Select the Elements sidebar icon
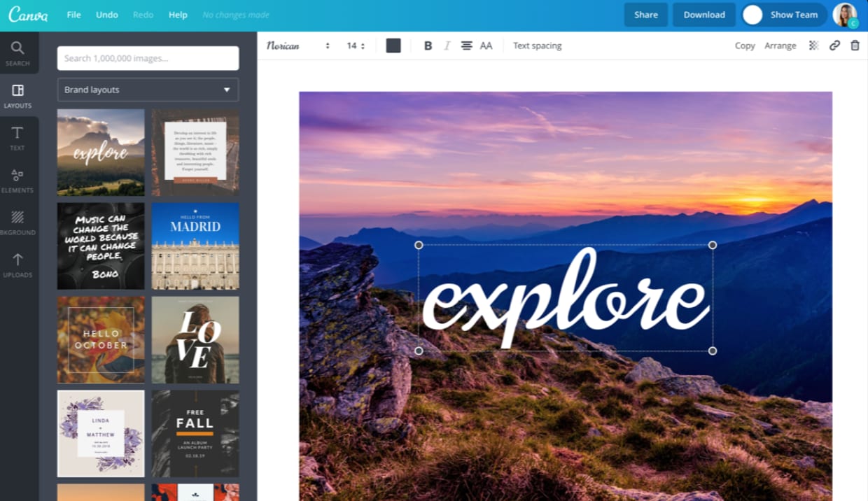The width and height of the screenshot is (868, 501). (18, 180)
